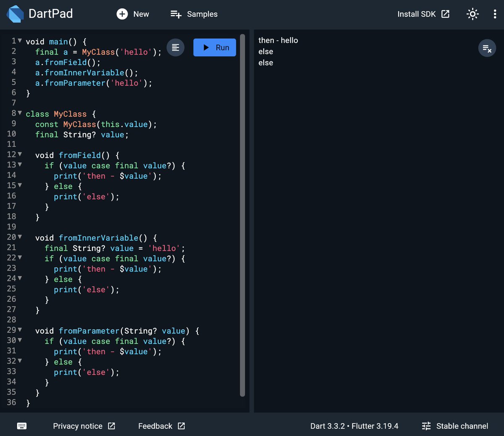The height and width of the screenshot is (436, 504).
Task: Click the New plus icon
Action: click(122, 14)
